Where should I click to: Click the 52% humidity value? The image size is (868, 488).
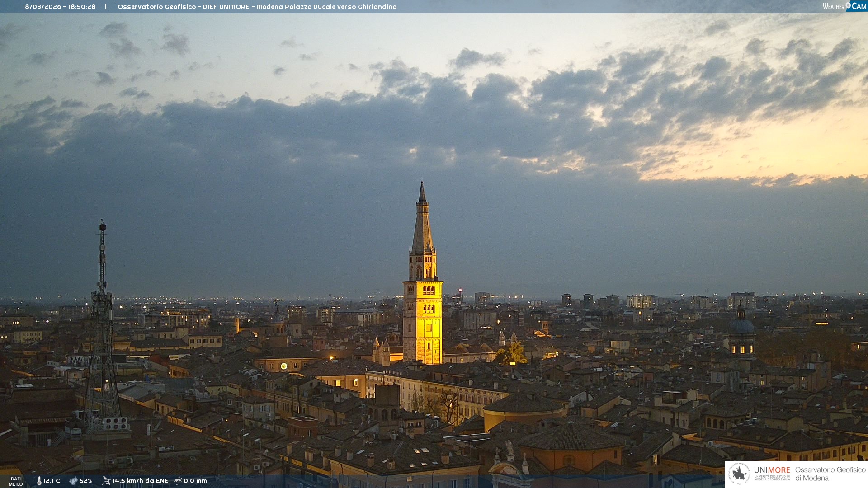(x=86, y=481)
